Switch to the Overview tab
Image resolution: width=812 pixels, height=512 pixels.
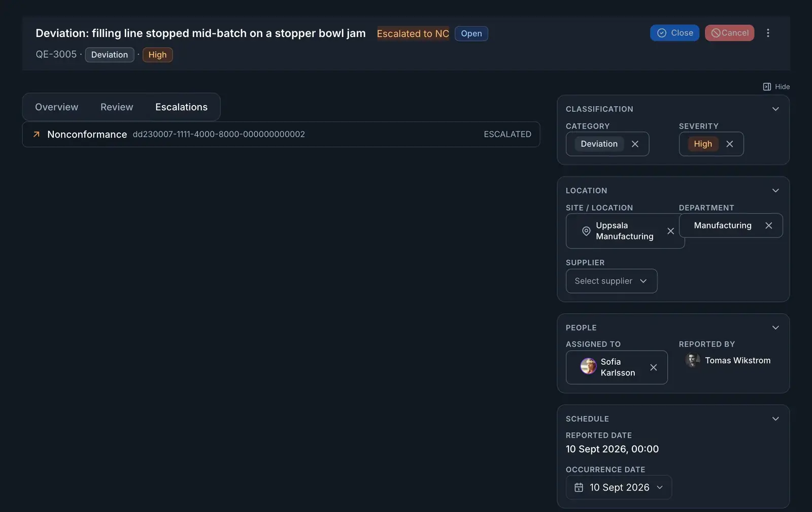57,107
